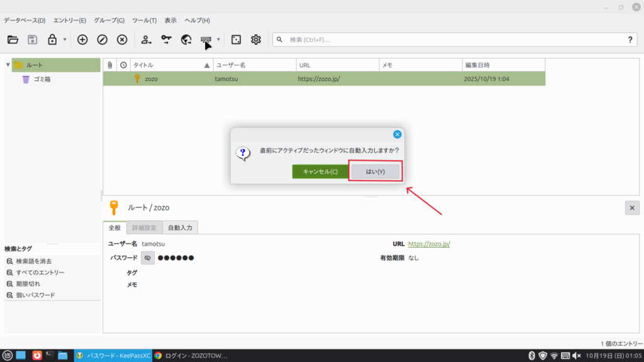The width and height of the screenshot is (644, 362).
Task: Click the copy URL globe icon
Action: (186, 40)
